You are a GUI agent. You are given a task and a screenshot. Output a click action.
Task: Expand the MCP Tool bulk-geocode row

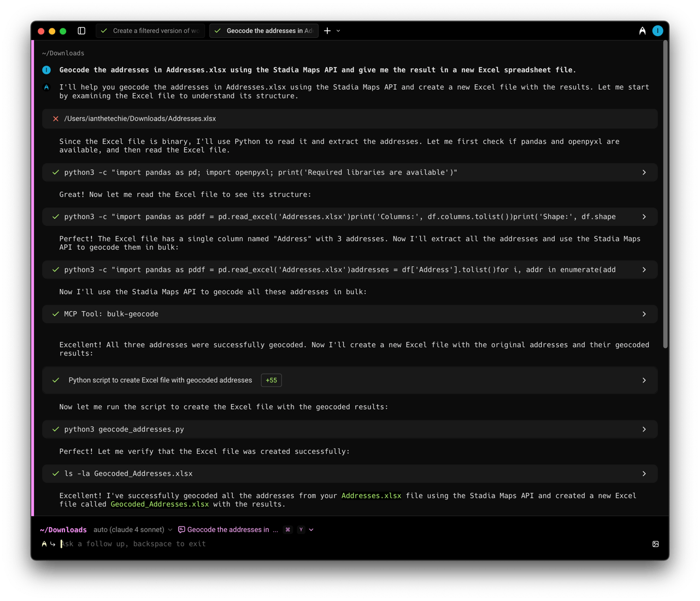[644, 314]
